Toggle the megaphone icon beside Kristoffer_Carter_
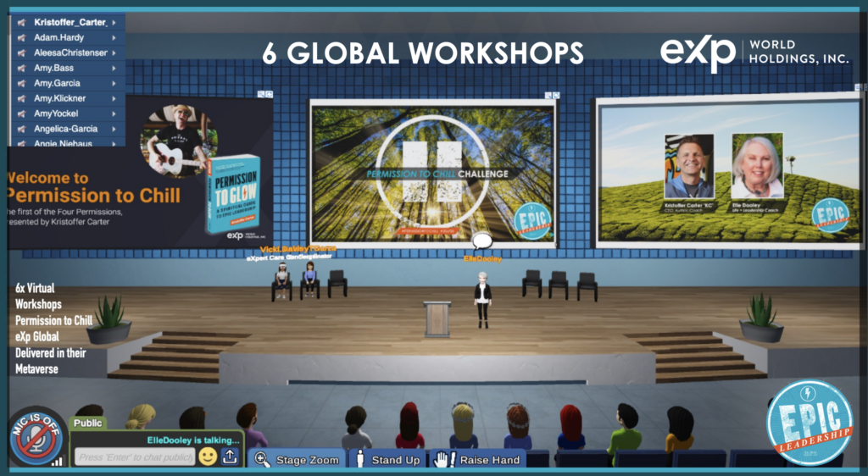 (21, 23)
